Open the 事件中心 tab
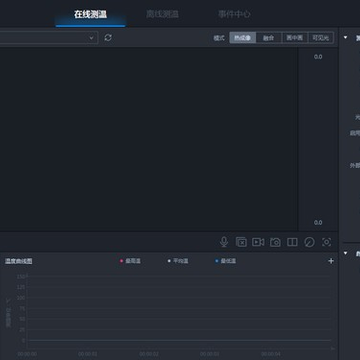 [x=234, y=14]
